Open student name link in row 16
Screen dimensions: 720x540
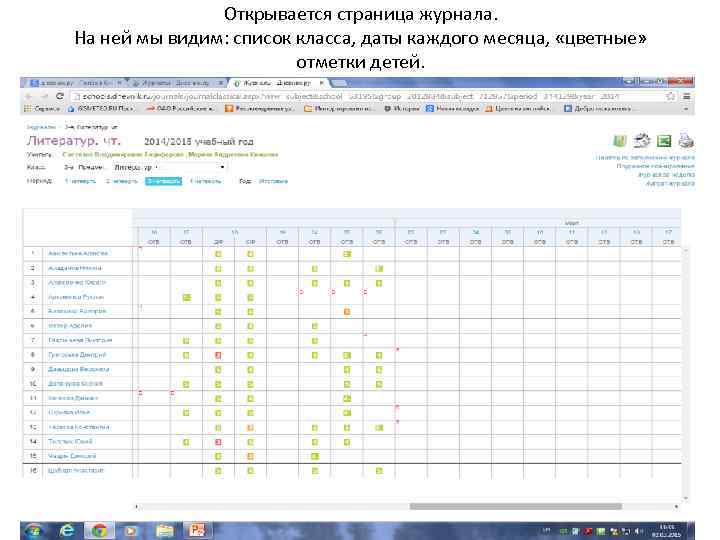(x=76, y=471)
